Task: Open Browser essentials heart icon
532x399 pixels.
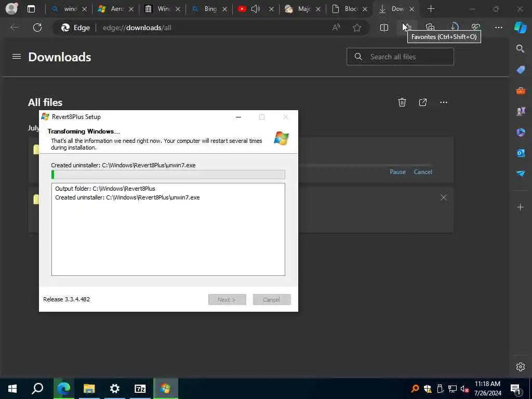Action: point(476,28)
